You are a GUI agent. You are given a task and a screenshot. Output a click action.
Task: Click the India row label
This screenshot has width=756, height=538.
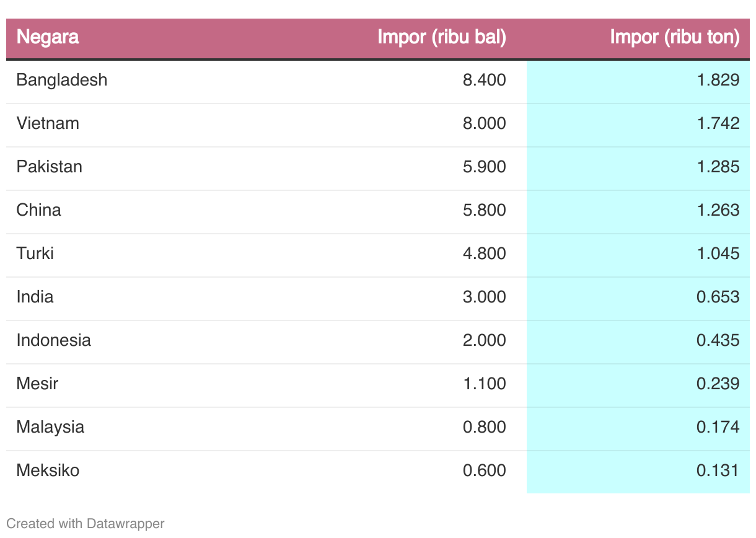point(35,297)
